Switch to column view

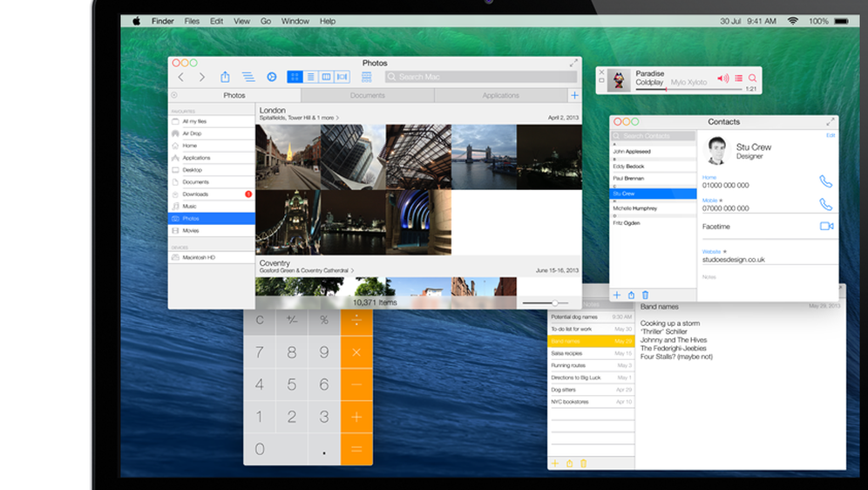click(327, 77)
